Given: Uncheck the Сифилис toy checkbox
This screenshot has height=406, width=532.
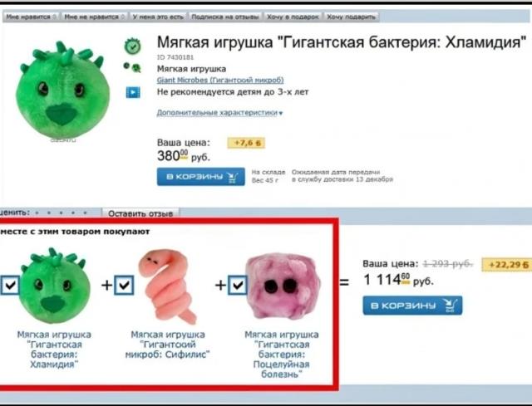Looking at the screenshot, I should pos(124,285).
